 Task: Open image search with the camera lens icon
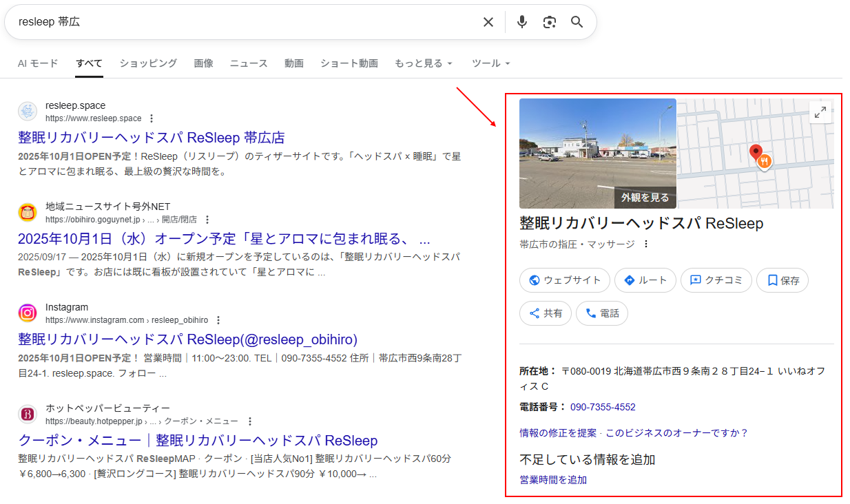pyautogui.click(x=549, y=22)
